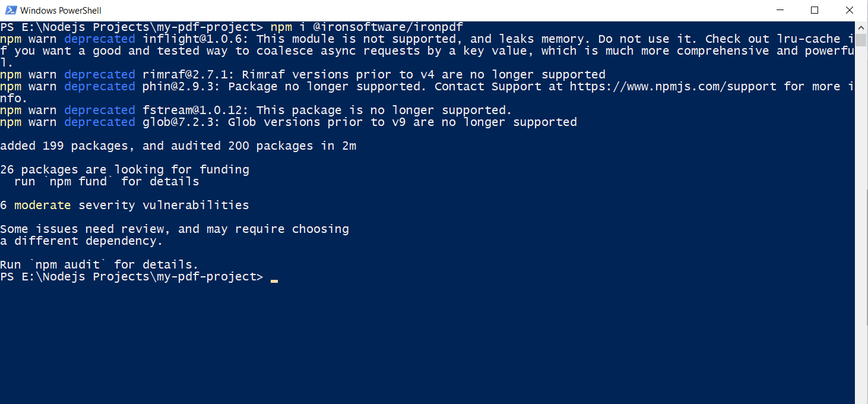Open the PowerShell window system menu icon
This screenshot has width=868, height=404.
[9, 10]
